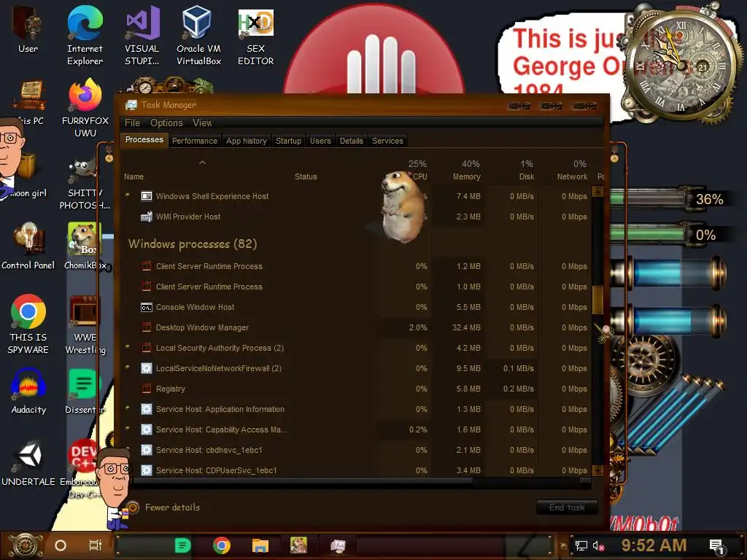
Task: Select Service Host: cbdhsvc_1ebc1 row
Action: click(357, 450)
